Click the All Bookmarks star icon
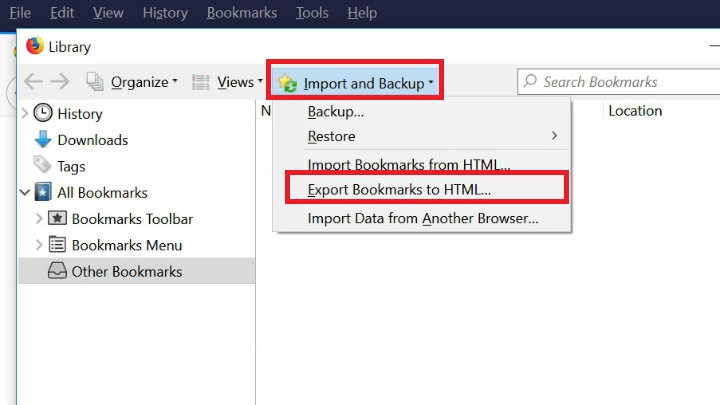The width and height of the screenshot is (720, 405). coord(43,192)
